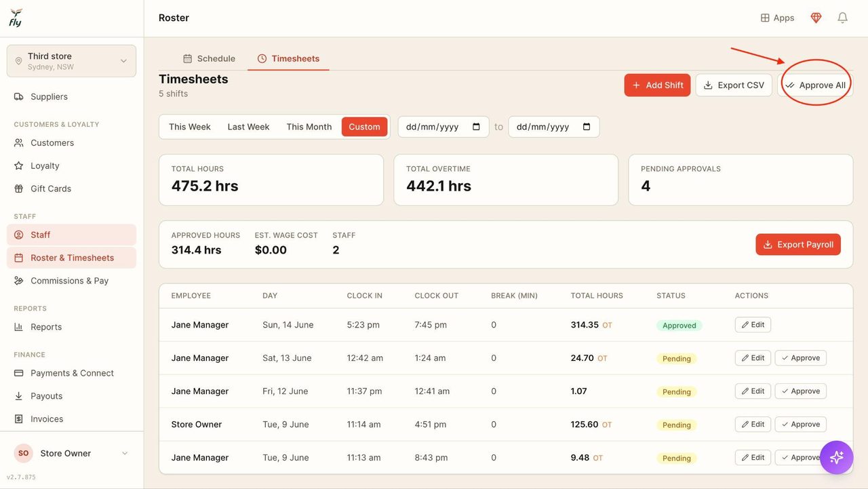Image resolution: width=868 pixels, height=489 pixels.
Task: Select Staff in sidebar
Action: click(71, 235)
